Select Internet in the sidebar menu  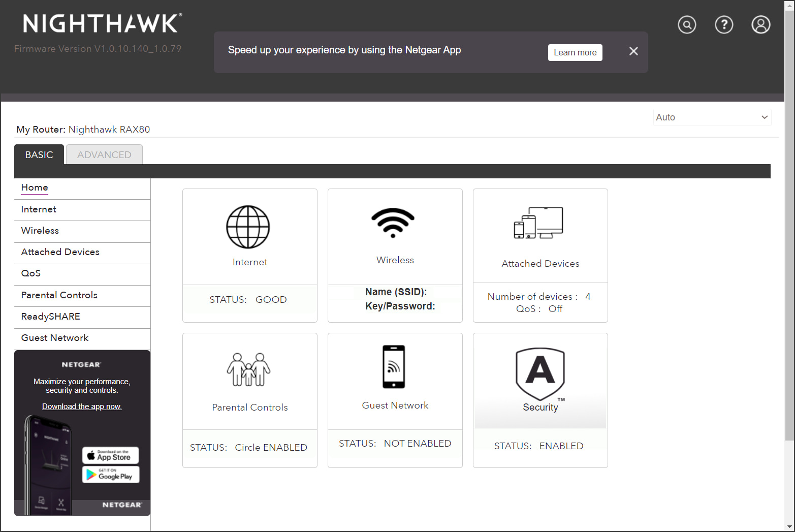tap(82, 209)
